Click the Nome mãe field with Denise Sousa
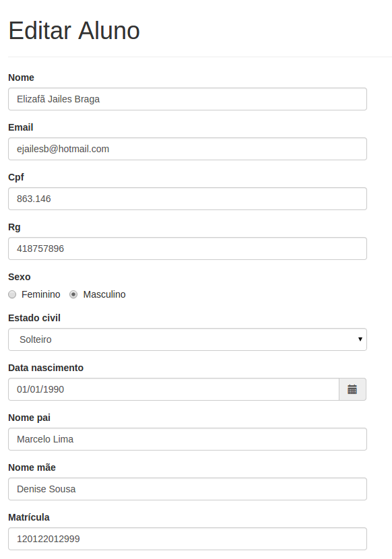The width and height of the screenshot is (392, 559). coord(188,489)
